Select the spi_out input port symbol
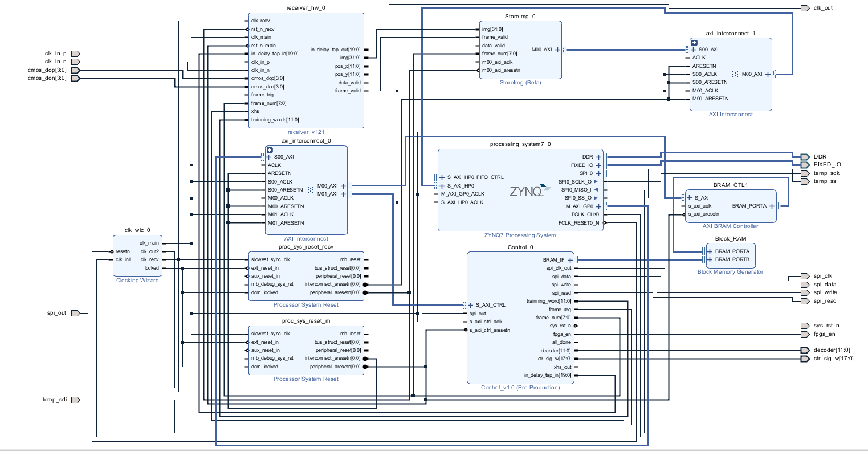868x451 pixels. click(75, 313)
